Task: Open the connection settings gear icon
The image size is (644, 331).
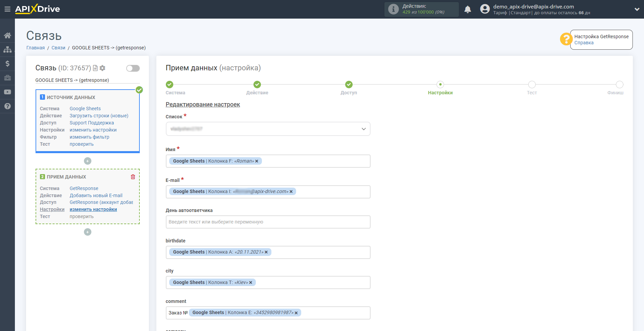Action: click(x=103, y=68)
